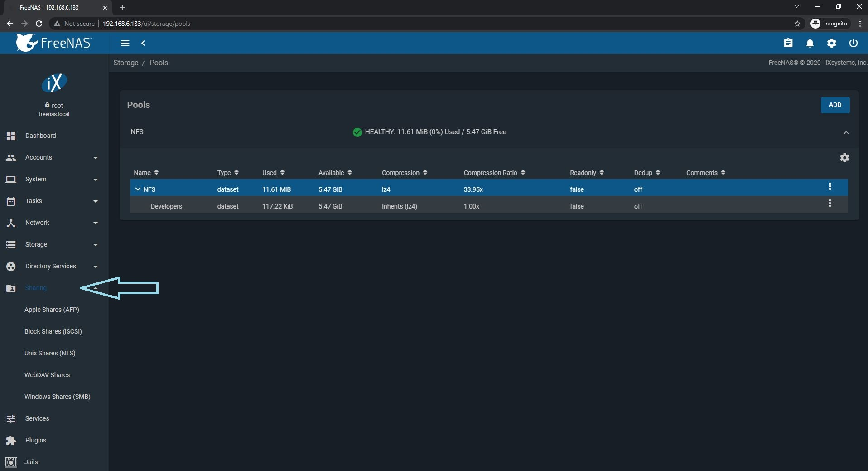Image resolution: width=868 pixels, height=471 pixels.
Task: Expand the Storage dropdown arrow
Action: [96, 245]
